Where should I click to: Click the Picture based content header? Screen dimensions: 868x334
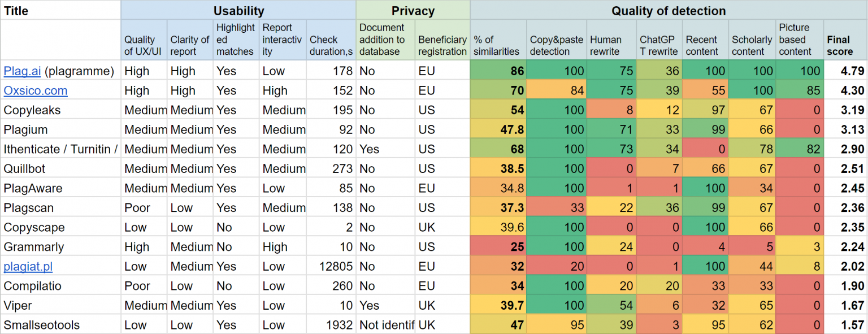coord(799,40)
